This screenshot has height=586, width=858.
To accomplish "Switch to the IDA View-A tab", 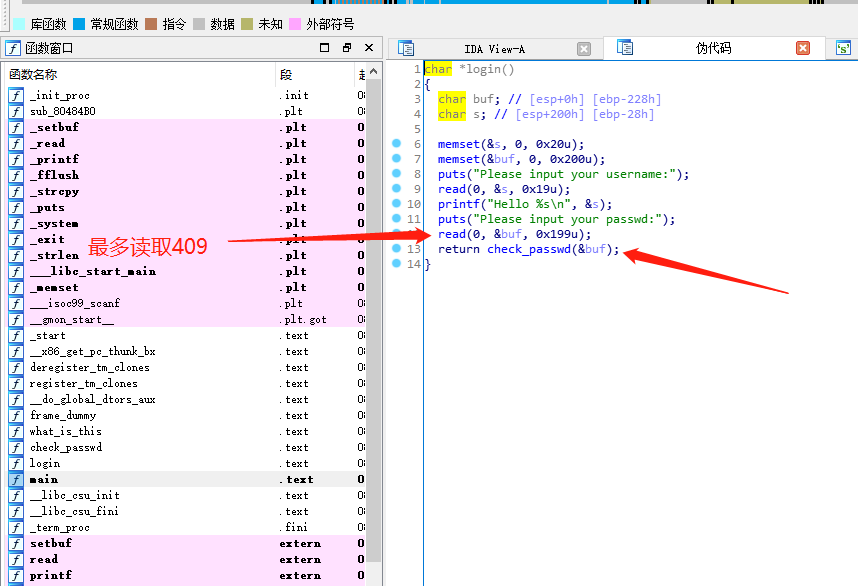I will 494,49.
